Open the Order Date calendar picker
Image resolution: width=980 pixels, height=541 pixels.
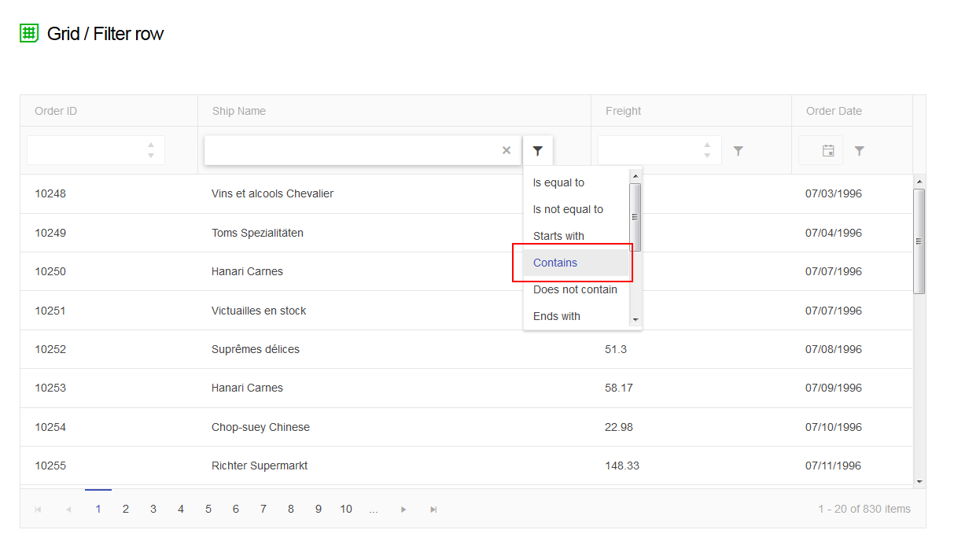[x=828, y=151]
